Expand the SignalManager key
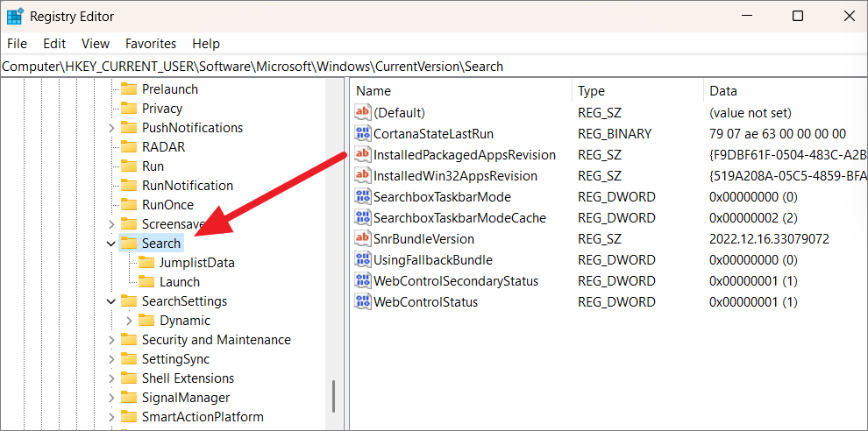Image resolution: width=868 pixels, height=431 pixels. pyautogui.click(x=111, y=398)
